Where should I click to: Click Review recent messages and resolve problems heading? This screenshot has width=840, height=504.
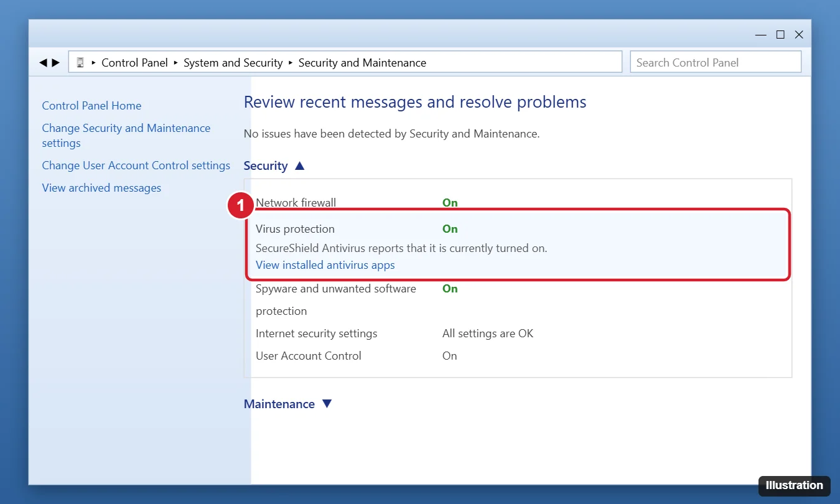click(x=415, y=102)
